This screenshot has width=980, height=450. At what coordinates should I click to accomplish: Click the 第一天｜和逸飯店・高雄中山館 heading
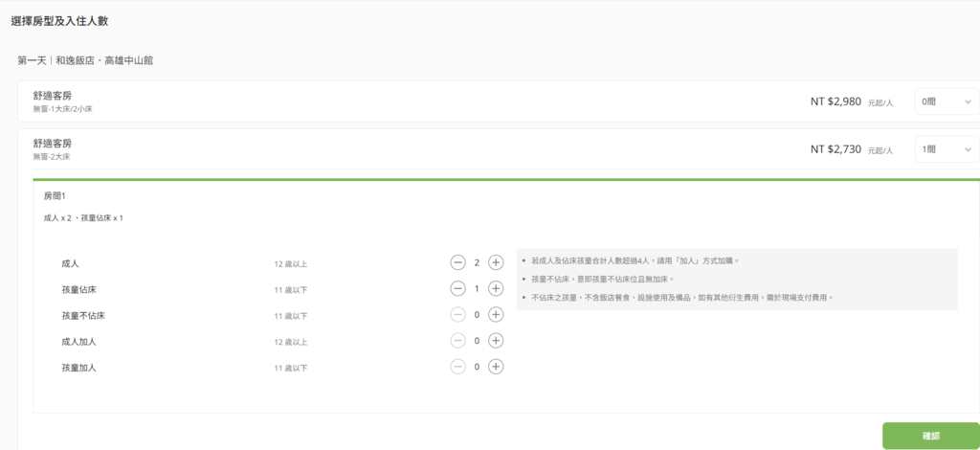(85, 60)
